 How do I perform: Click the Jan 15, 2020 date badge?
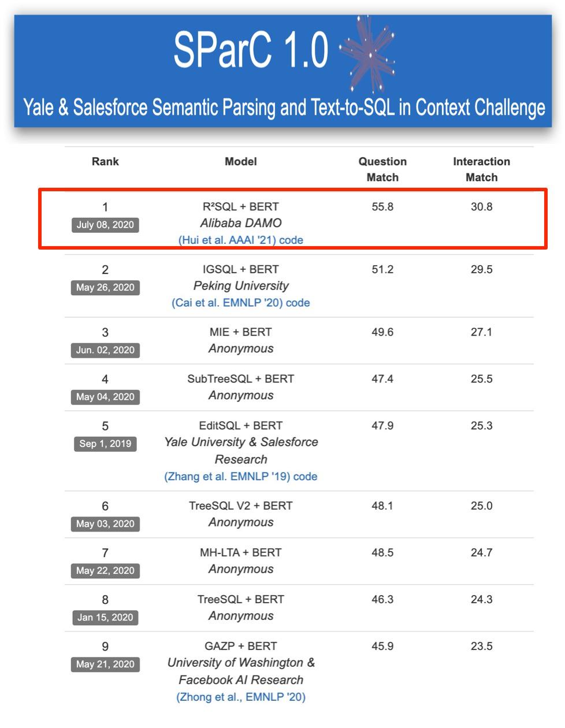tap(105, 618)
